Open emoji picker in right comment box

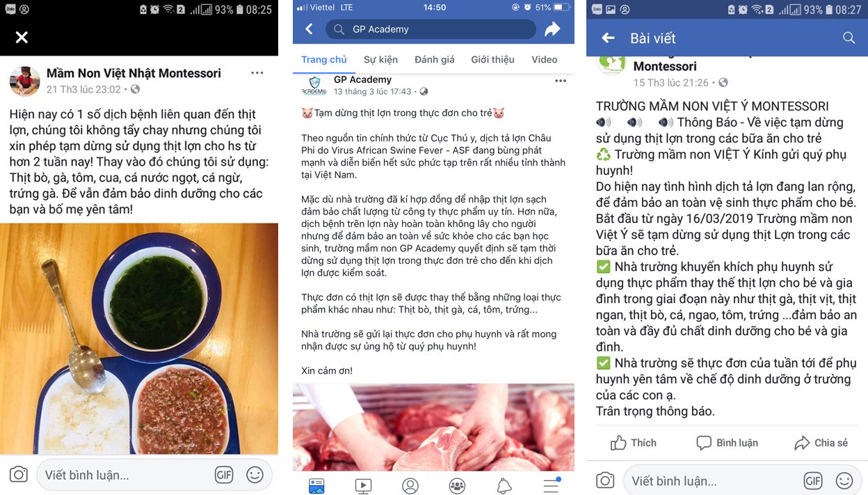tap(844, 480)
